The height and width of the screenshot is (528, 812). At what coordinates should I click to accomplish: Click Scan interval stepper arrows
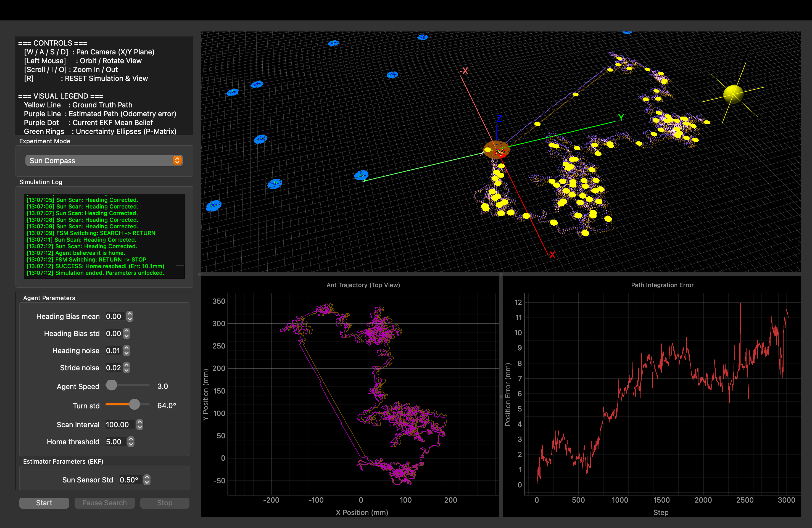tap(139, 425)
